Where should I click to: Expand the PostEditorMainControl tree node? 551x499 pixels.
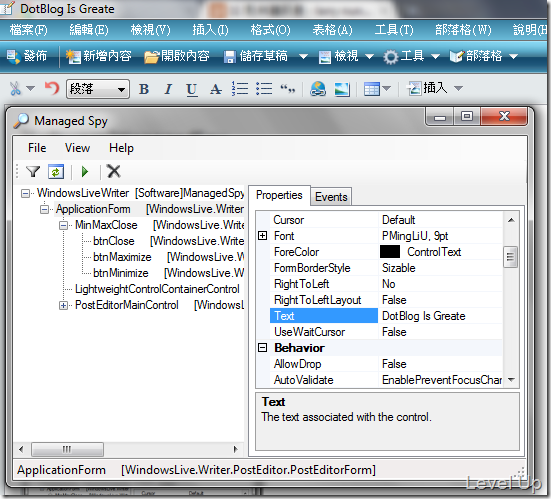coord(63,305)
